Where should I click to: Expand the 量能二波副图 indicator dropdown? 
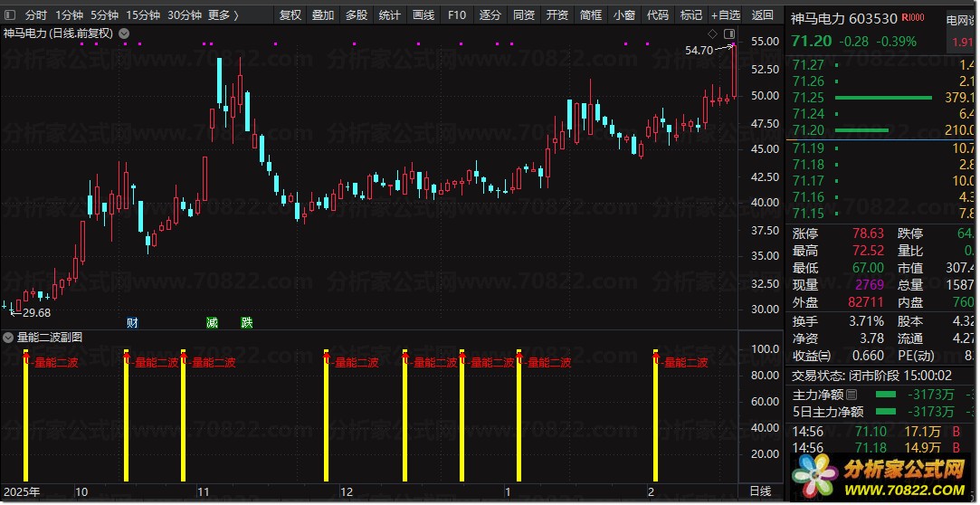pyautogui.click(x=8, y=338)
